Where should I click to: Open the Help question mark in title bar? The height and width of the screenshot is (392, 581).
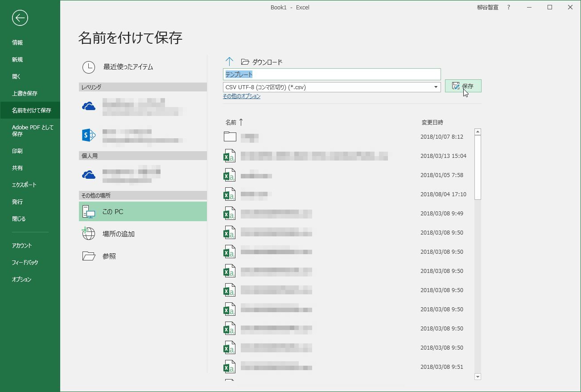pos(508,8)
